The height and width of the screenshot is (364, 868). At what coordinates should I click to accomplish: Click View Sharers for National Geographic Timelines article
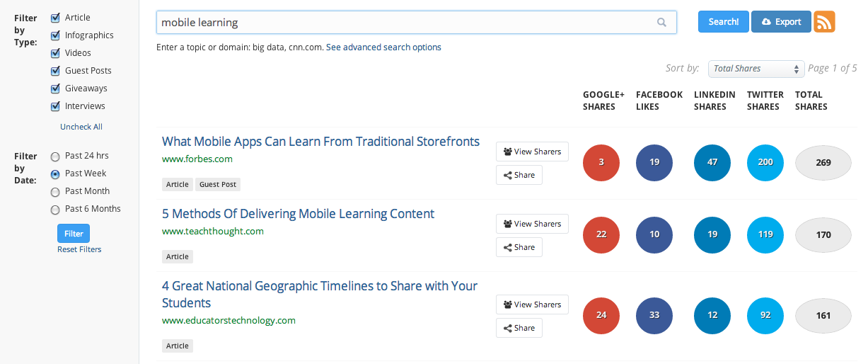[x=532, y=305]
